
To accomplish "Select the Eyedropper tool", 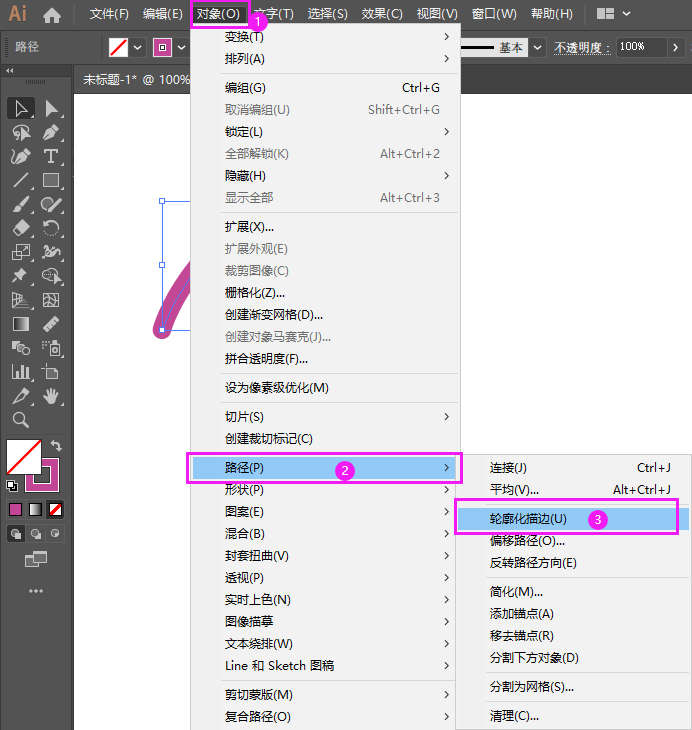I will pos(20,396).
